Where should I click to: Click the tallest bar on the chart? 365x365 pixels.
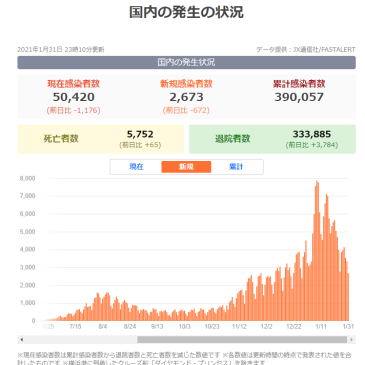317,251
